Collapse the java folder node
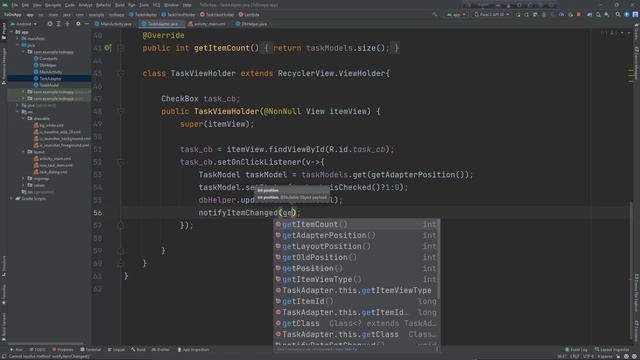 point(18,45)
